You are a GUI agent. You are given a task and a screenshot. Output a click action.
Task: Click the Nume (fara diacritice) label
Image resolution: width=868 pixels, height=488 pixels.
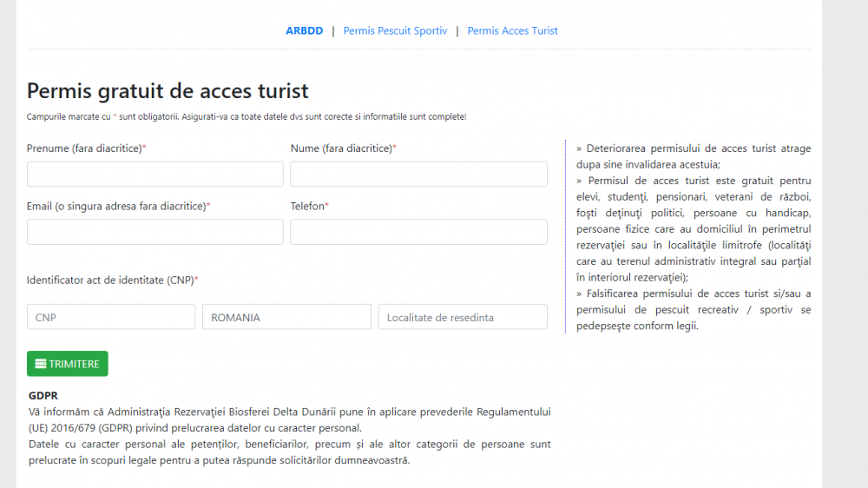343,148
